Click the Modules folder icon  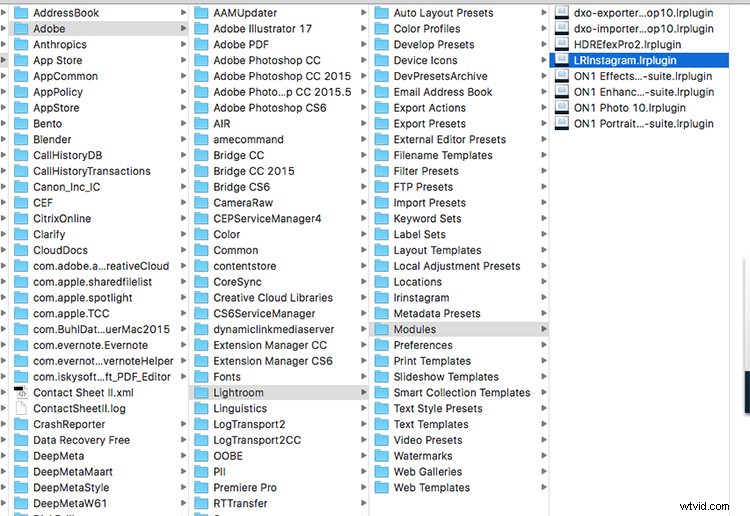pyautogui.click(x=381, y=329)
